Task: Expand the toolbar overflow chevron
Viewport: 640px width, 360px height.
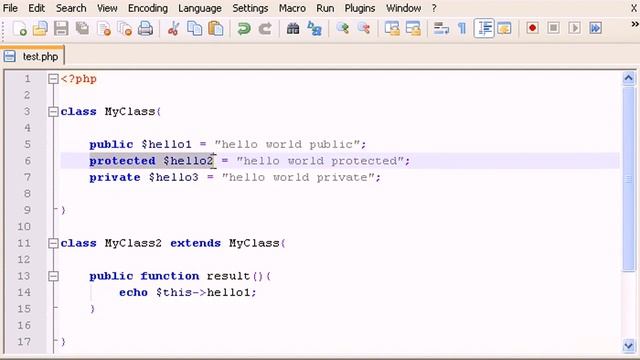Action: coord(634,24)
